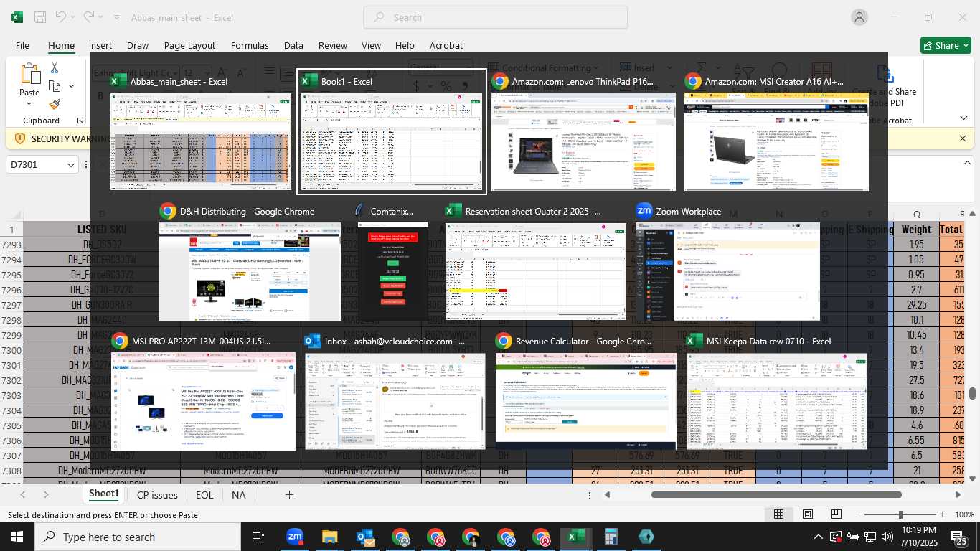The image size is (980, 551).
Task: Open File Explorer from the taskbar
Action: pos(329,537)
